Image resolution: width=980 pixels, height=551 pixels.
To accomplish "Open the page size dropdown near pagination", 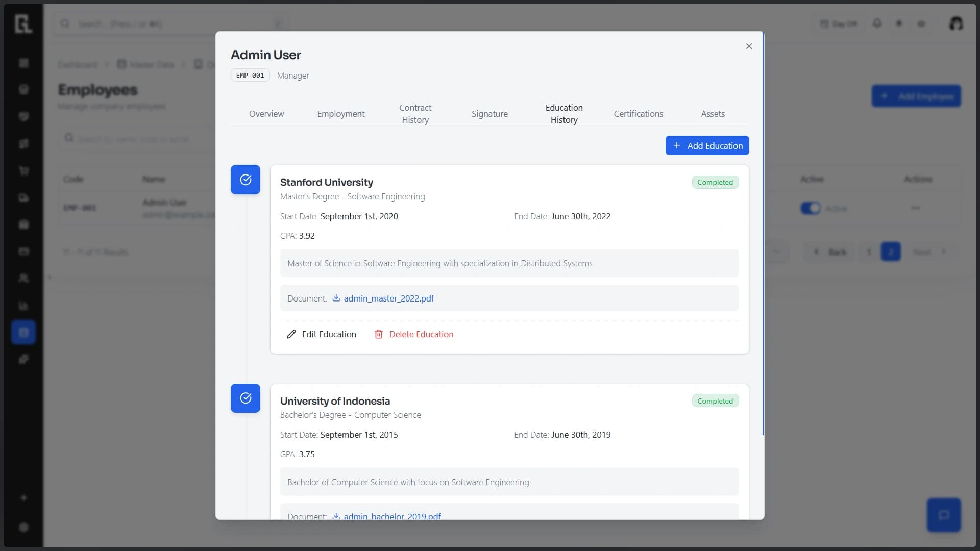I will (x=776, y=252).
